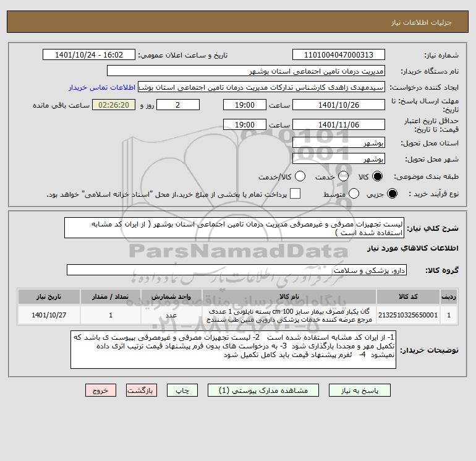Click the مشاهده مدارک پیوستی (1) button
The height and width of the screenshot is (461, 476).
pyautogui.click(x=263, y=390)
